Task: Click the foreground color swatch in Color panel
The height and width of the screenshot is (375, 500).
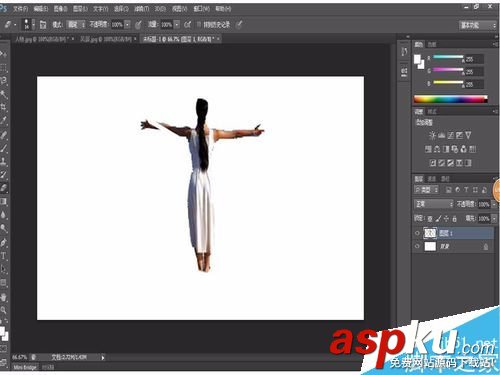Action: 417,59
